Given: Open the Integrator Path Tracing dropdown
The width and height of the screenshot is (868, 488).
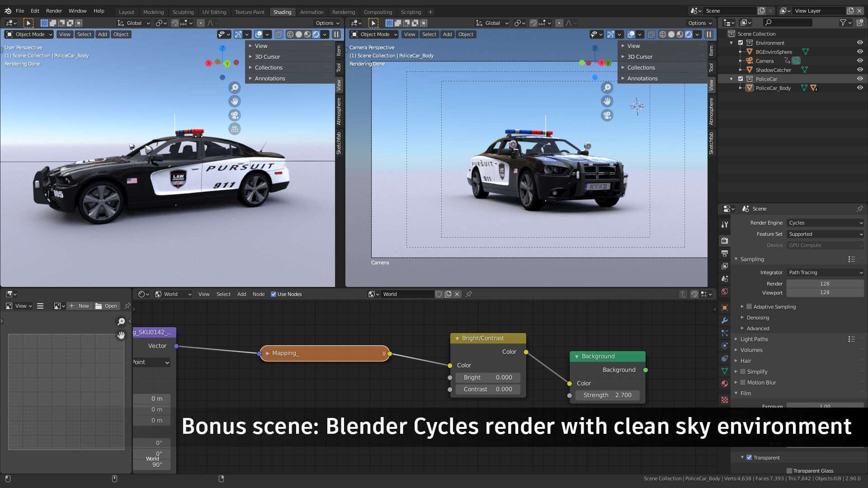Looking at the screenshot, I should tap(825, 272).
